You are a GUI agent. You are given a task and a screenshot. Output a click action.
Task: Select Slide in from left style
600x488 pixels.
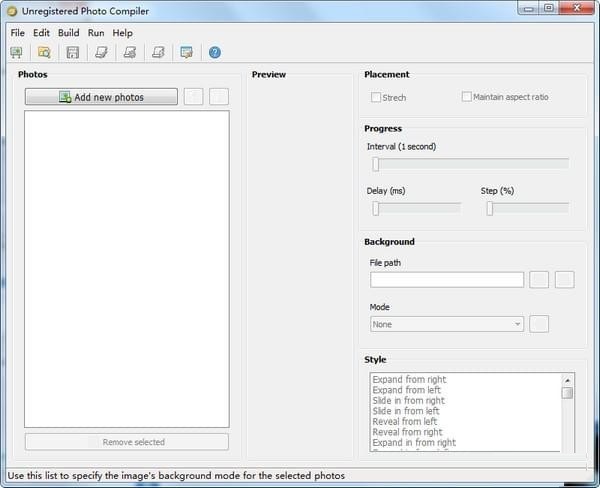(406, 411)
